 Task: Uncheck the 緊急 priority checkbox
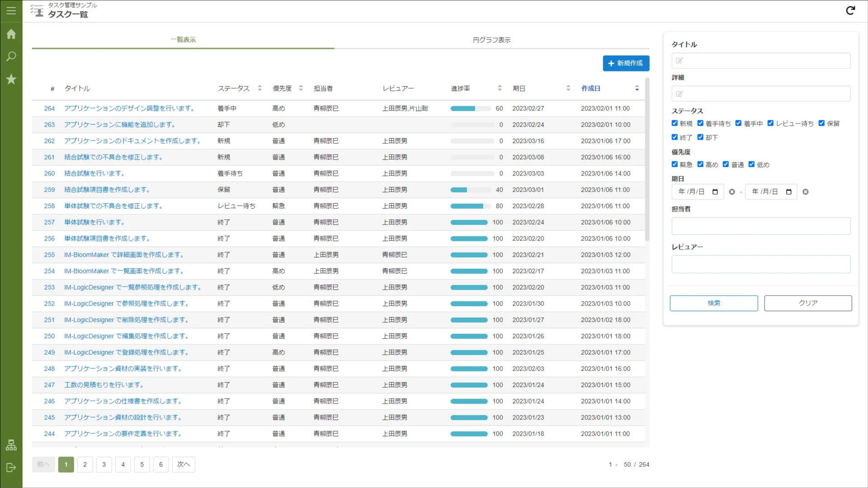pyautogui.click(x=675, y=164)
